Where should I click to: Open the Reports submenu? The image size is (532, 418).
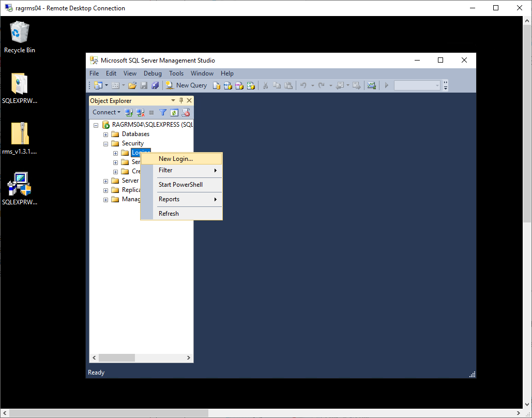point(181,199)
